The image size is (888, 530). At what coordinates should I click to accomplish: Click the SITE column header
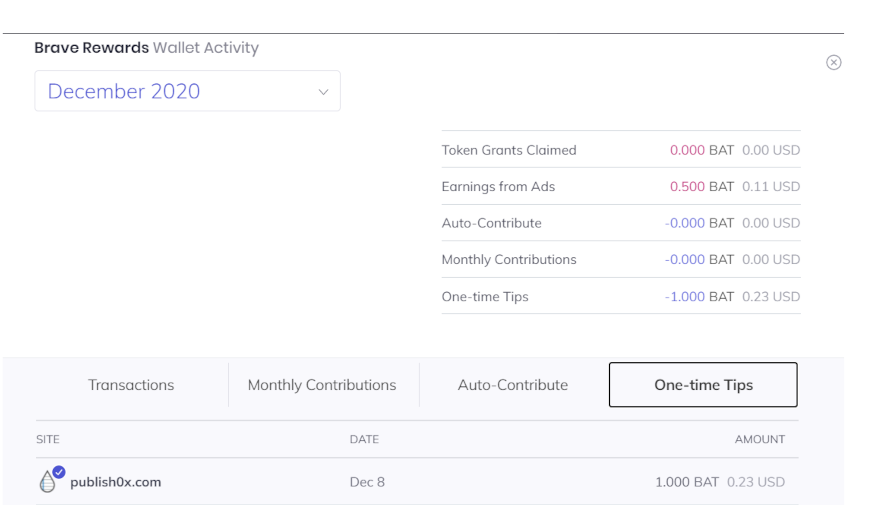coord(48,439)
